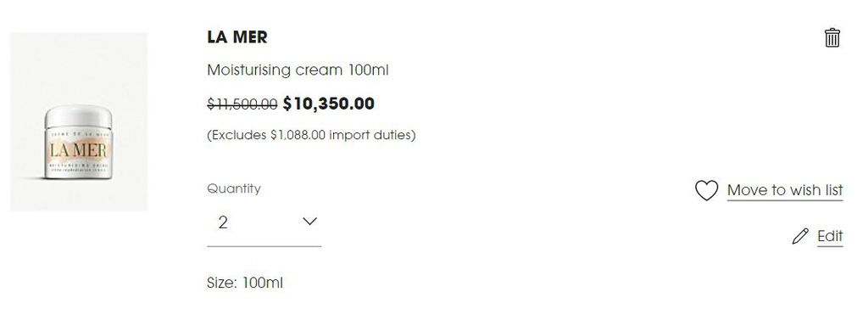Click the heart wish list icon
Viewport: 868px width, 320px height.
pos(706,190)
